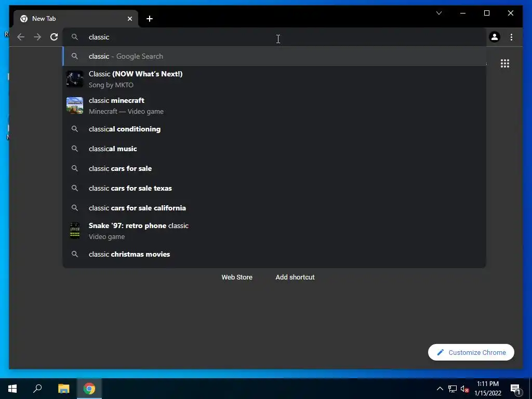Open the Web Store shortcut
The image size is (532, 399).
(x=237, y=277)
